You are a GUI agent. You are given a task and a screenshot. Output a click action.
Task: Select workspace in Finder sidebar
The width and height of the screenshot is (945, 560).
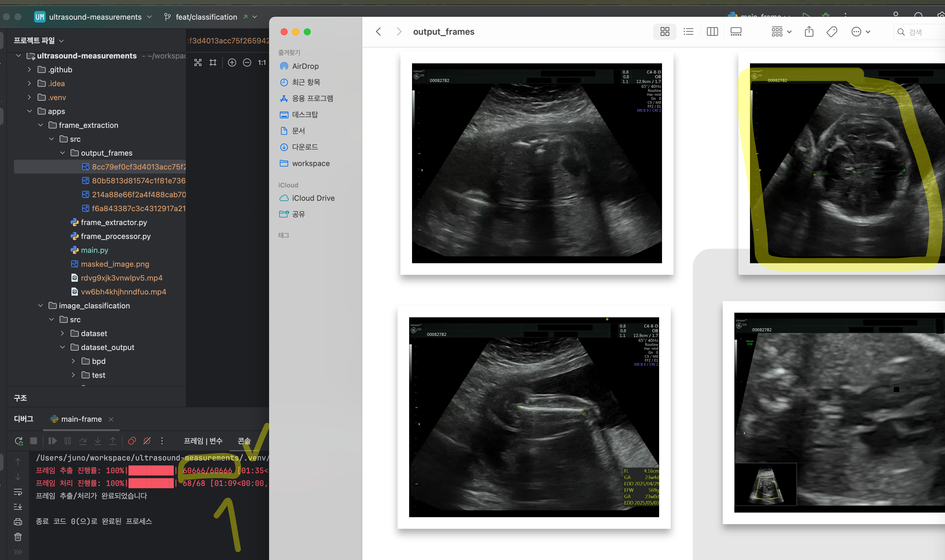tap(310, 163)
